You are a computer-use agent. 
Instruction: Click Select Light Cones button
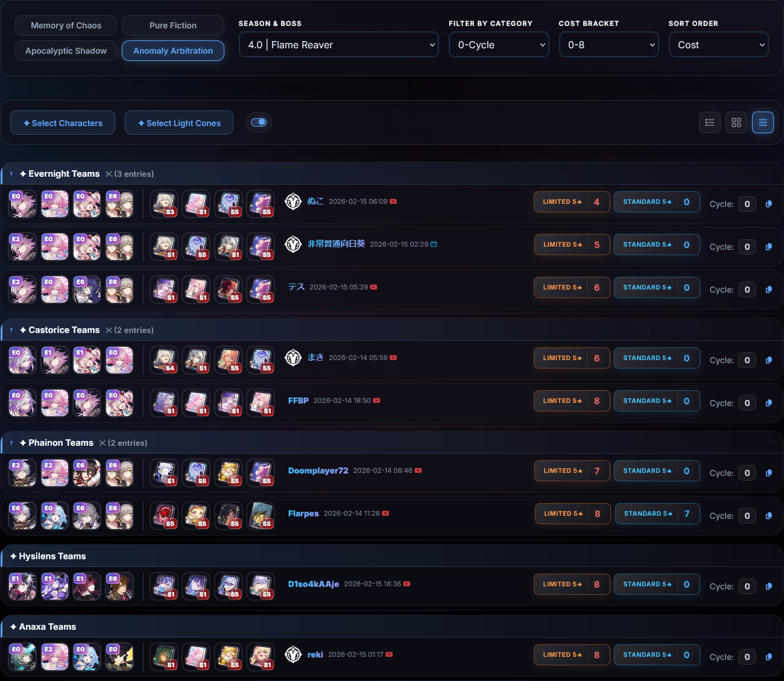(179, 122)
